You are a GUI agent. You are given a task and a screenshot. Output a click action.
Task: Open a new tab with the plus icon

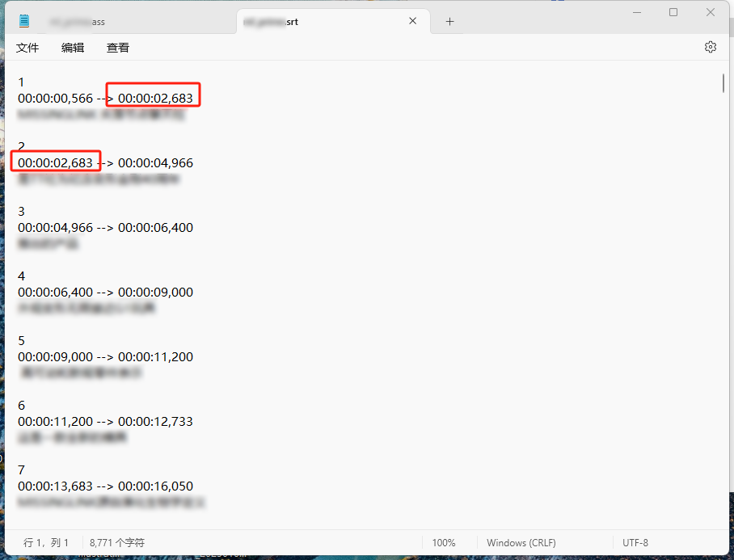449,21
